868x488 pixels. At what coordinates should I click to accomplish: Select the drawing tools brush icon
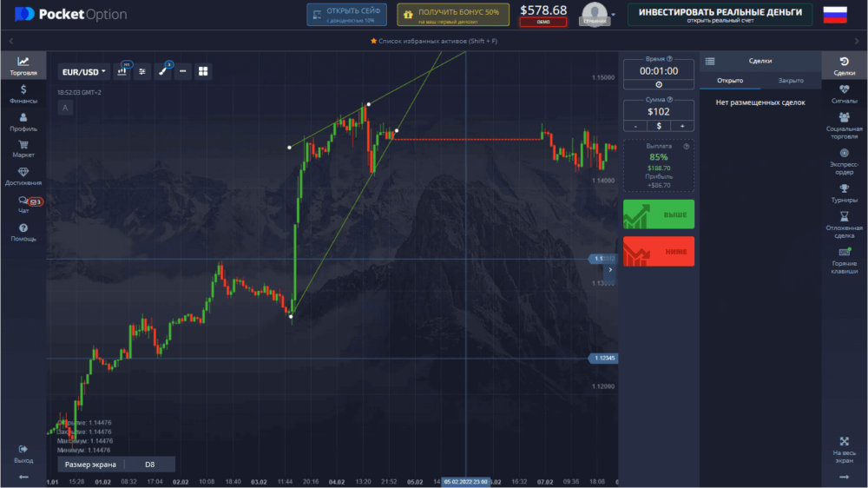click(x=162, y=72)
